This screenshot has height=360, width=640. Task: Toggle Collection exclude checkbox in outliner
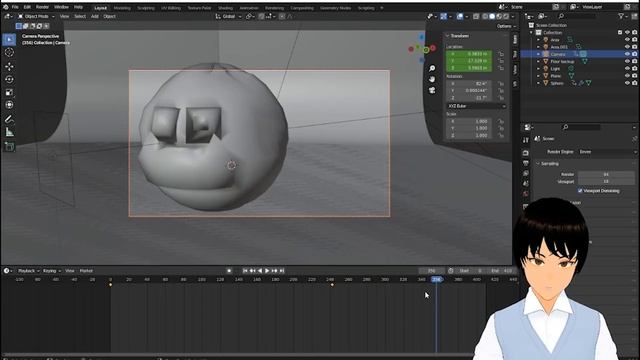pyautogui.click(x=620, y=32)
